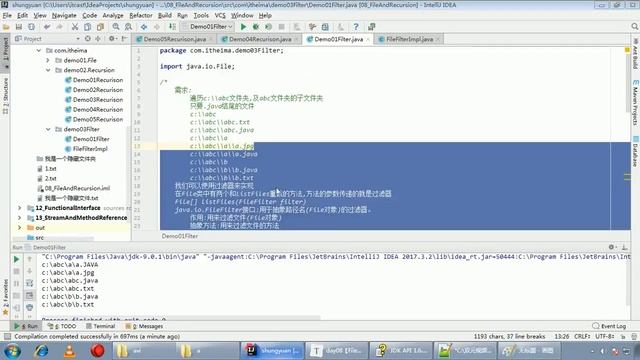640x360 pixels.
Task: Click the Paste toolbar icon
Action: 100,27
